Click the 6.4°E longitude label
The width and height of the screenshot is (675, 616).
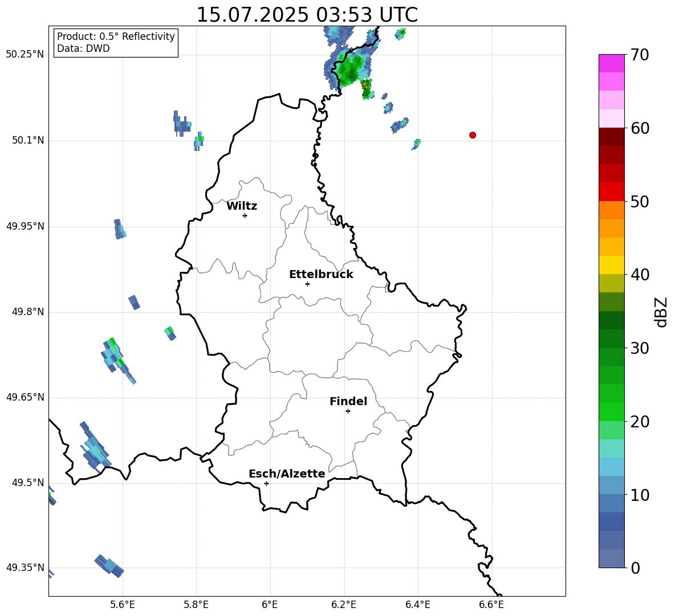[x=417, y=605]
